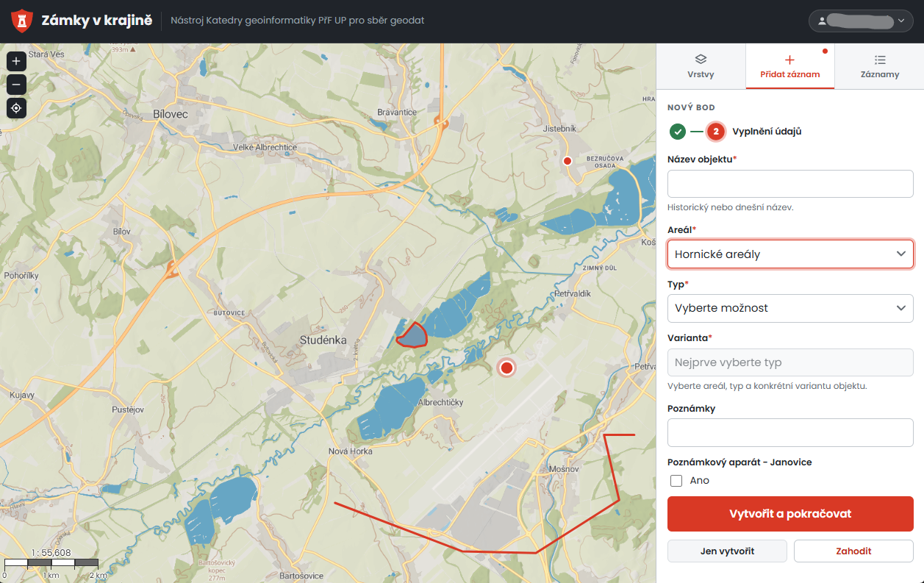This screenshot has width=924, height=583.
Task: Click the new red point marker on map
Action: (x=506, y=368)
